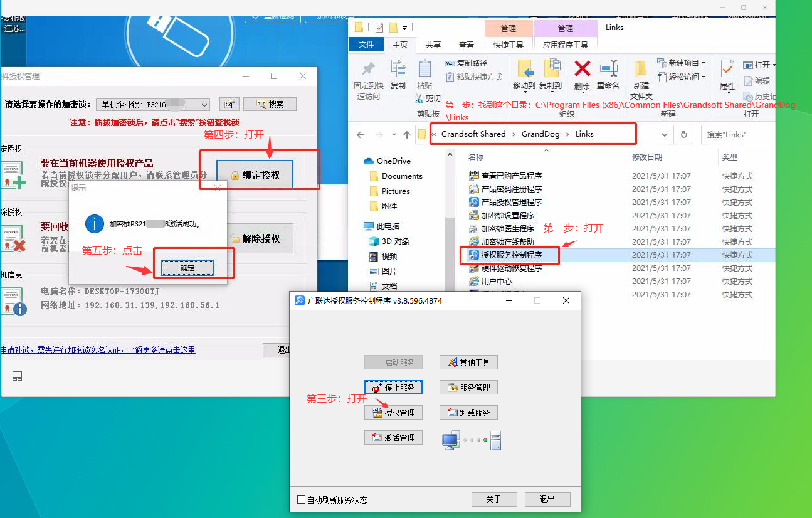Click 复制路径 in the ribbon
Viewport: 812px width, 518px height.
point(467,63)
